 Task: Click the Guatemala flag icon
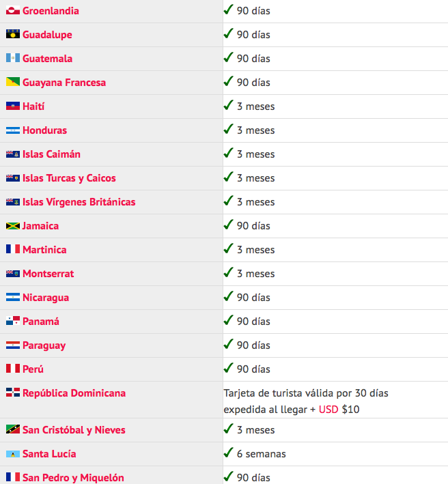13,59
